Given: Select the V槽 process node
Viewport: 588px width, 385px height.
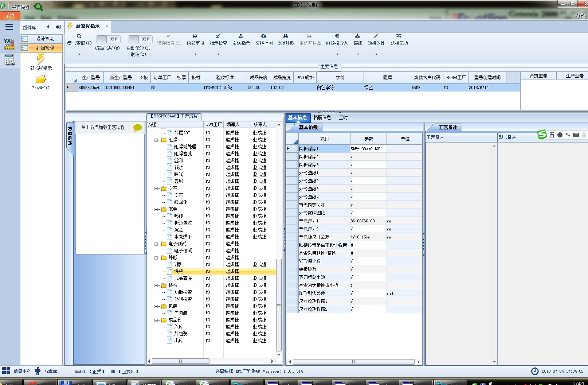Looking at the screenshot, I should (177, 265).
